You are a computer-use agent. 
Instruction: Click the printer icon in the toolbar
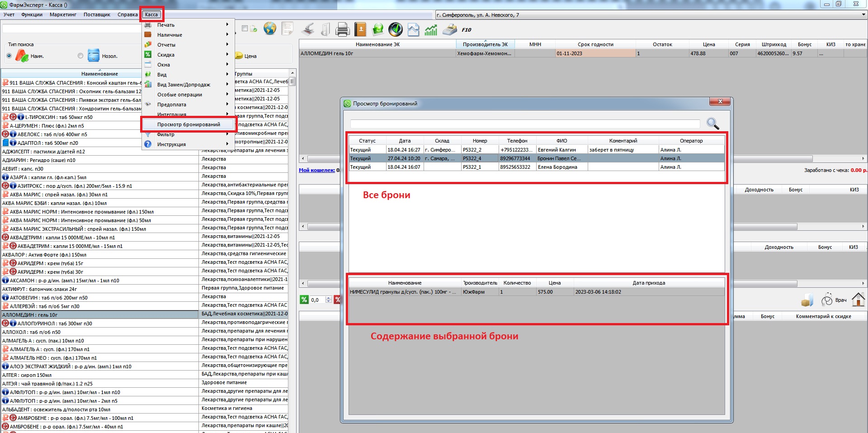click(x=342, y=30)
